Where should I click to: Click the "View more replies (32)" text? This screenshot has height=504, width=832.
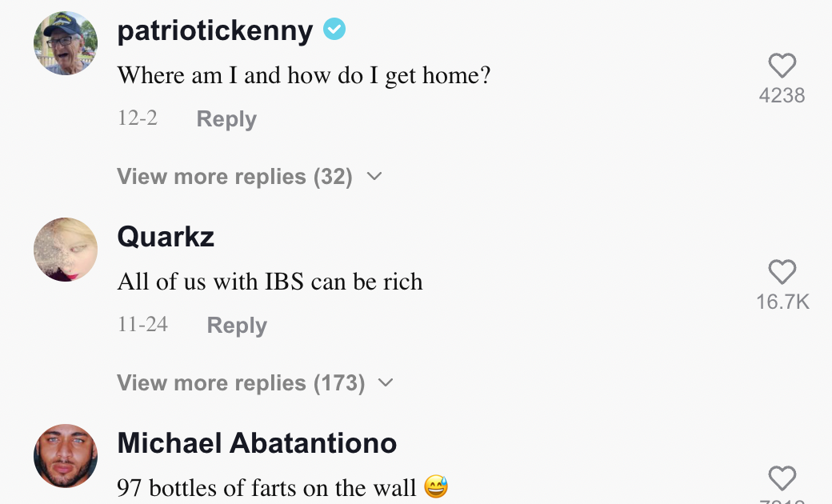(234, 177)
